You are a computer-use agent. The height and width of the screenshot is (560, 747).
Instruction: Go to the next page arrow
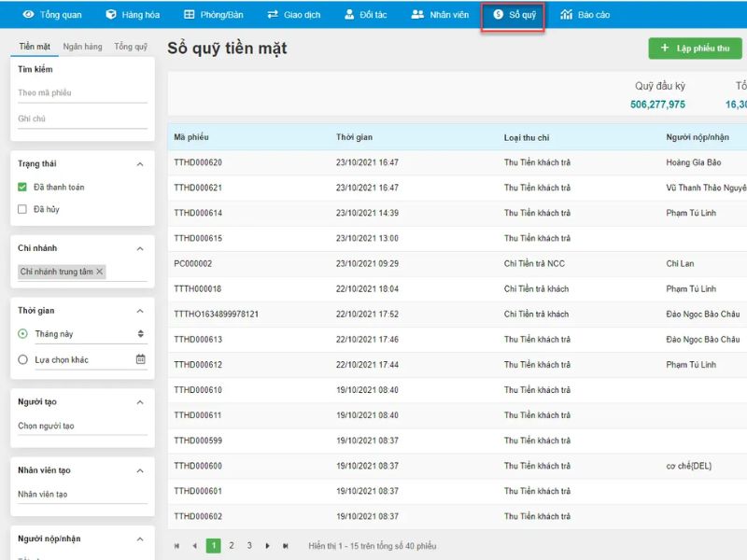[x=268, y=546]
